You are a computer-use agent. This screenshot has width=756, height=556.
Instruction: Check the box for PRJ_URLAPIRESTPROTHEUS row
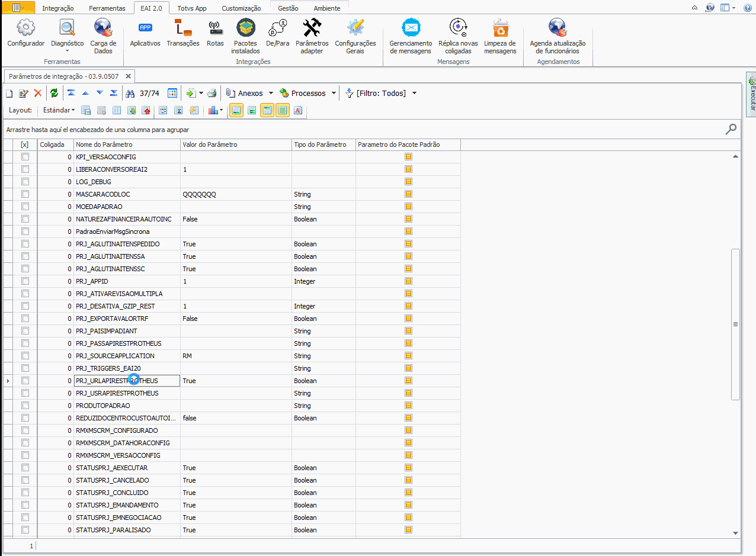point(25,381)
